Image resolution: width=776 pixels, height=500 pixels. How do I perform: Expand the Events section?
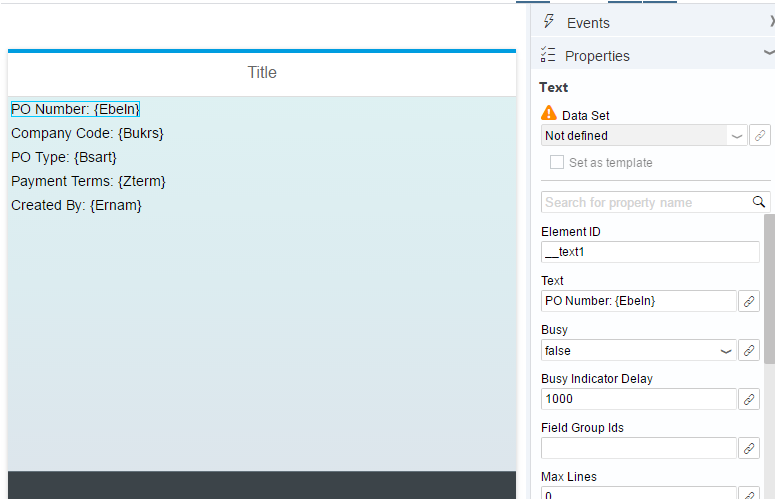point(772,21)
